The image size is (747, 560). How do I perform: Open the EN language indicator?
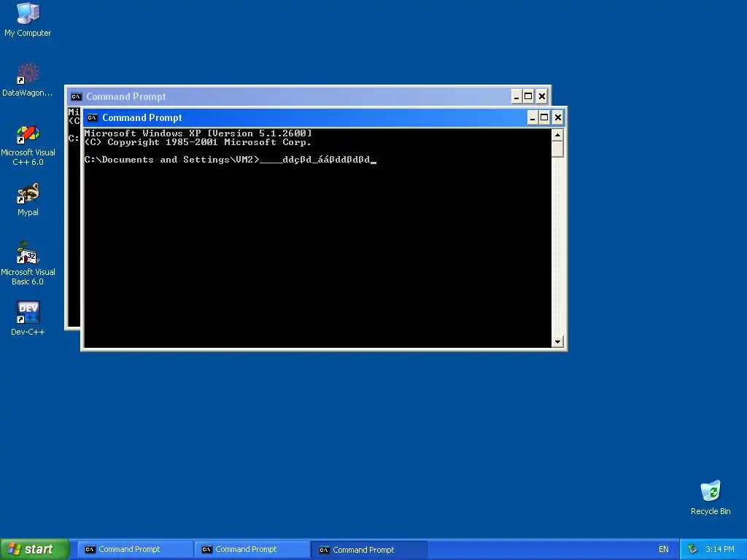click(663, 549)
